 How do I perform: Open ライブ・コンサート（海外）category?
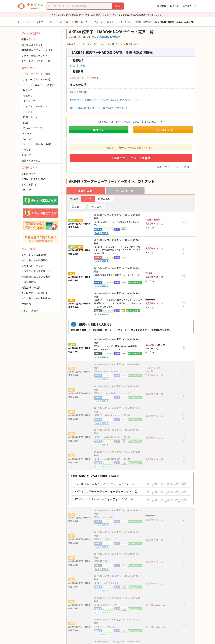(37, 144)
